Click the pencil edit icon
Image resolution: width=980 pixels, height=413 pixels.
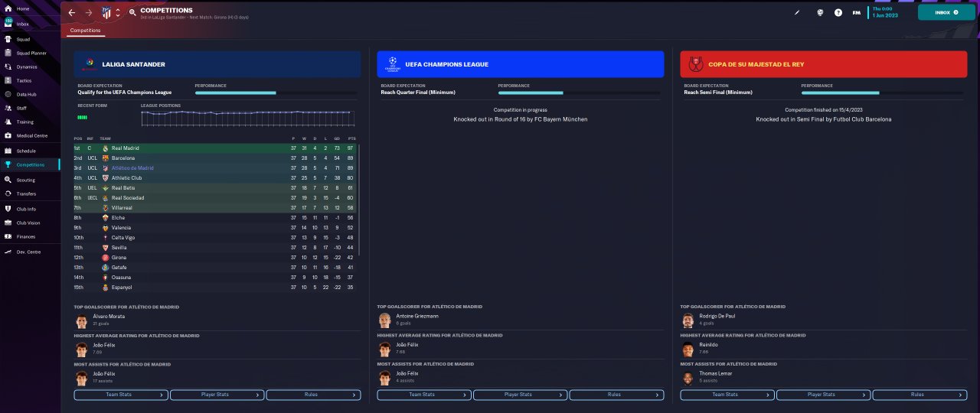(x=797, y=13)
